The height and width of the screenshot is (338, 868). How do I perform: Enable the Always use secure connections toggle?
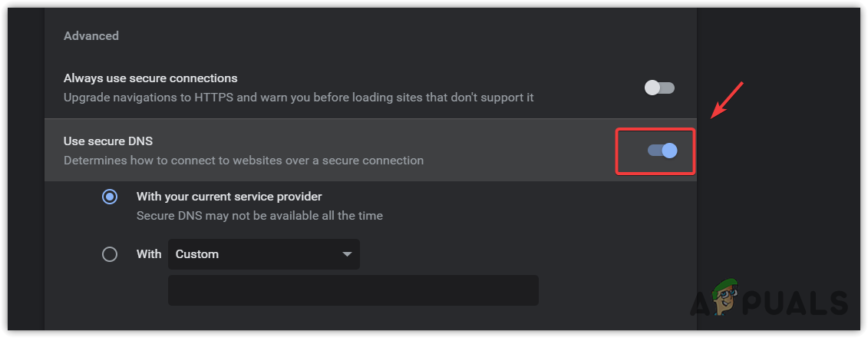pos(659,88)
